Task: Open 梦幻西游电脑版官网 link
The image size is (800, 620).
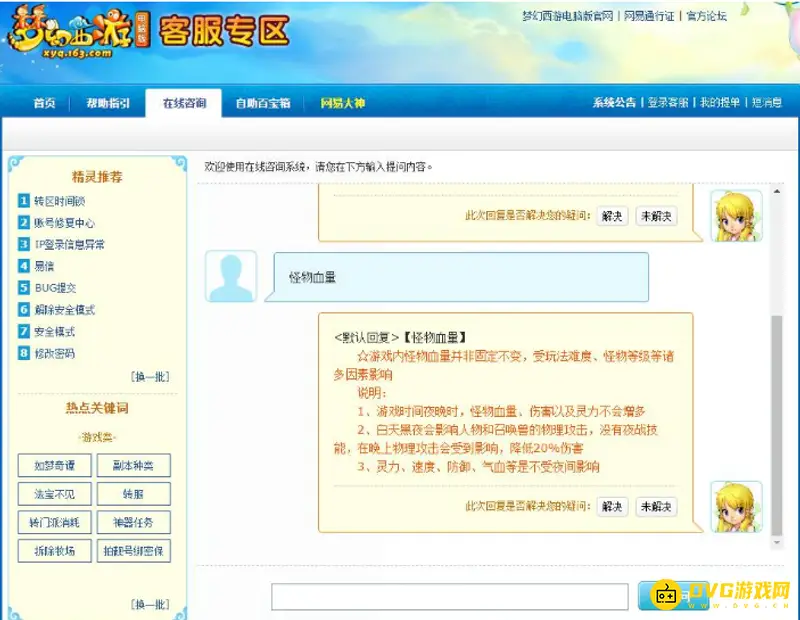Action: coord(567,16)
